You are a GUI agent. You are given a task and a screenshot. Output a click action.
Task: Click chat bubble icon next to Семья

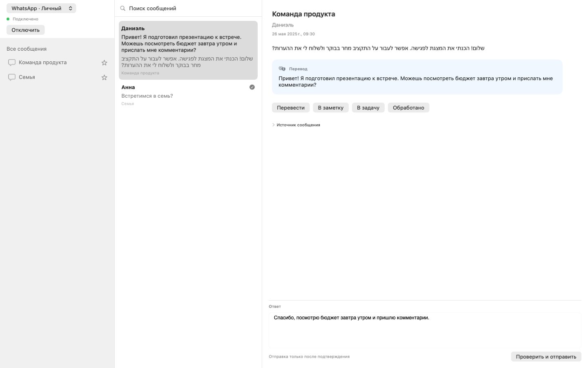click(12, 77)
